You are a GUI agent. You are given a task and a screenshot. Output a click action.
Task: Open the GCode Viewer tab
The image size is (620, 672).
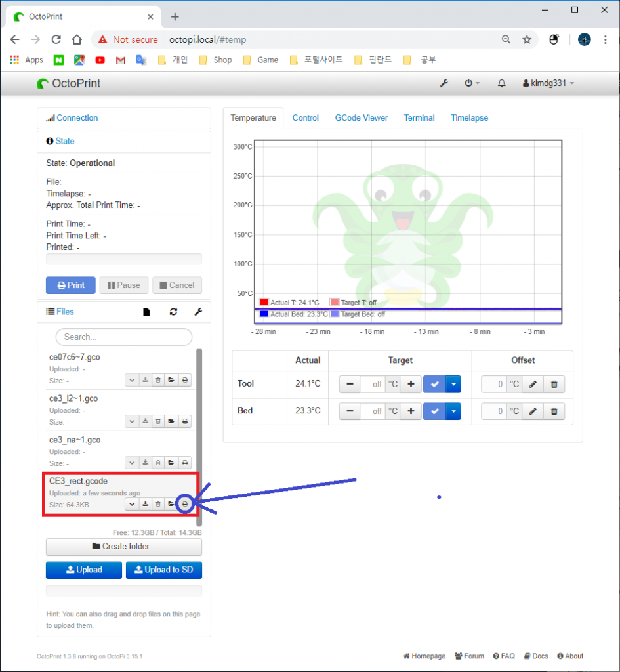click(362, 118)
